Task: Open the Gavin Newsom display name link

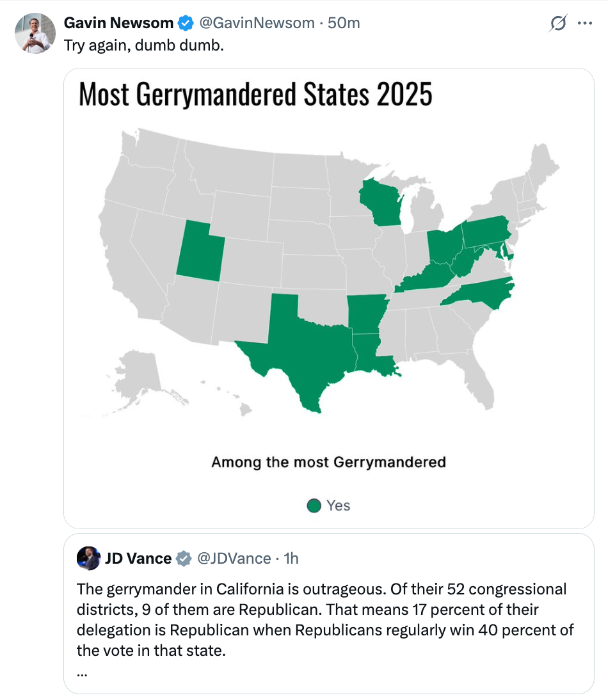Action: pos(118,23)
